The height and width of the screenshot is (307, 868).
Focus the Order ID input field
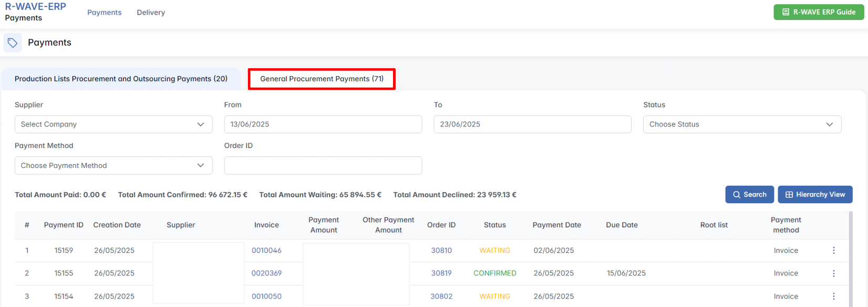click(x=323, y=165)
